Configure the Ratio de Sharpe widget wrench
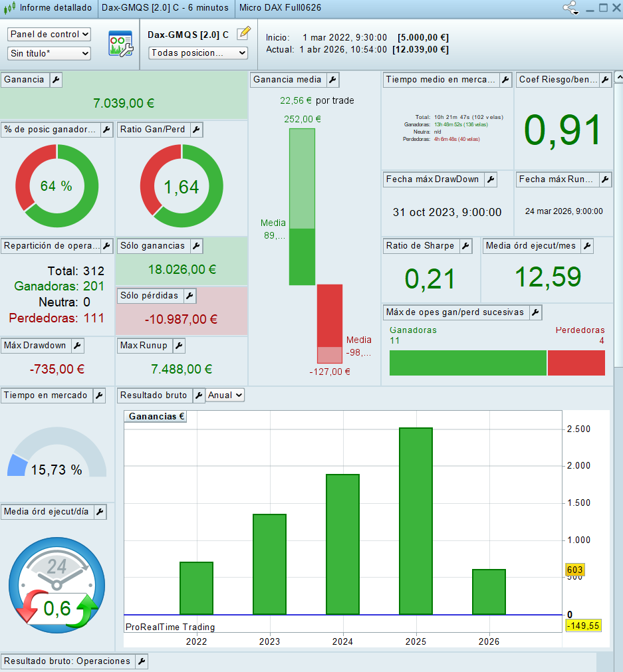The width and height of the screenshot is (623, 672). (465, 246)
